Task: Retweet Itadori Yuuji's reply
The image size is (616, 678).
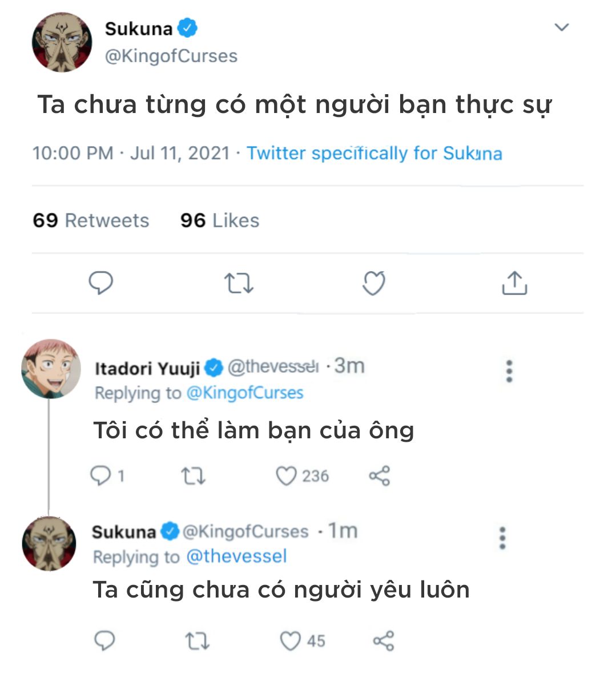Action: click(x=194, y=475)
